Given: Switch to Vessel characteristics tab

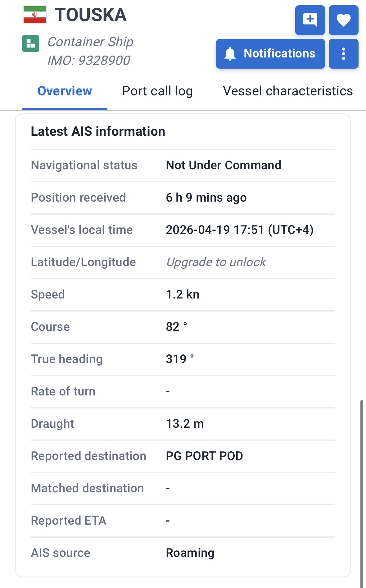Looking at the screenshot, I should point(288,91).
